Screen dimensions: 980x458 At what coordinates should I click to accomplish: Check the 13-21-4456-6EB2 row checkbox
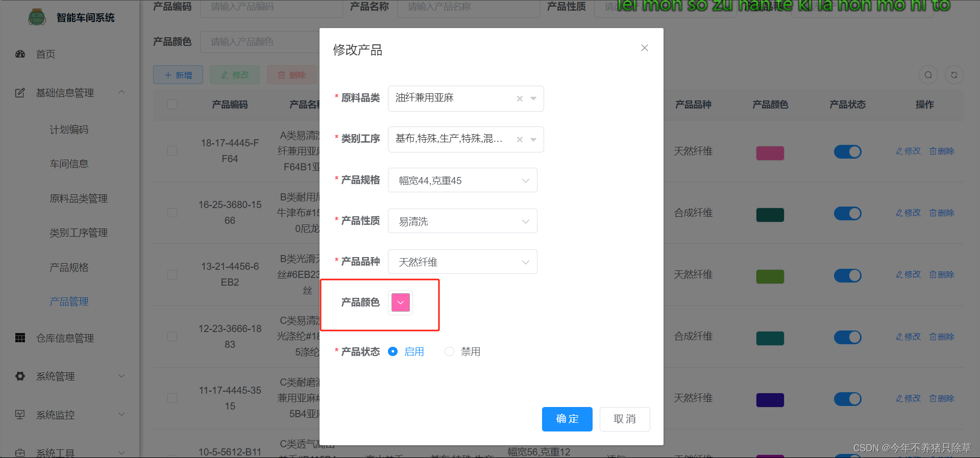coord(173,274)
